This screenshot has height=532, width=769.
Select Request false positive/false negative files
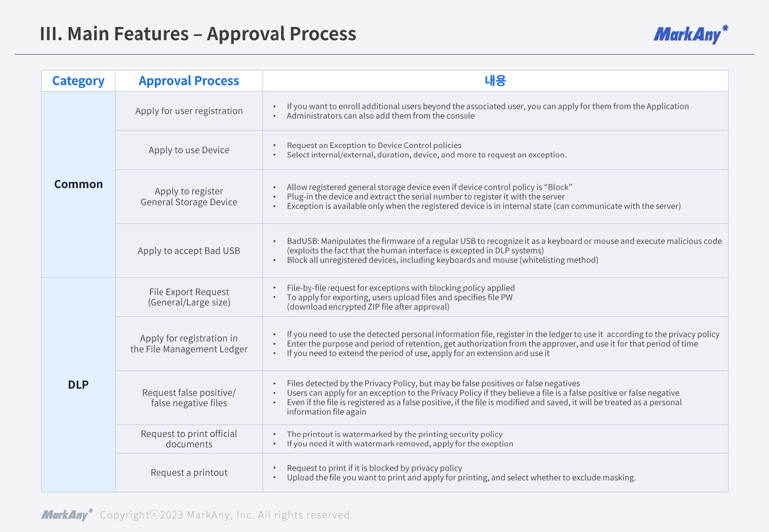coord(189,398)
